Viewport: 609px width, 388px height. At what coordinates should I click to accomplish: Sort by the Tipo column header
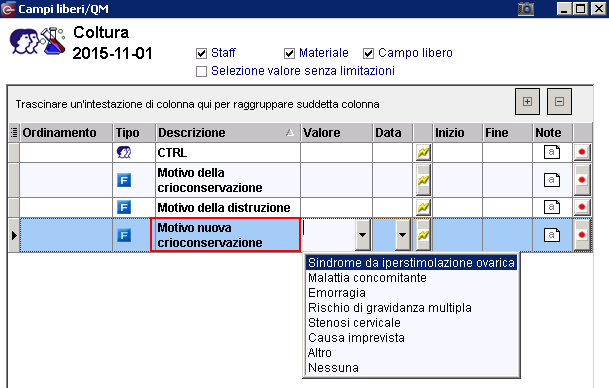(x=134, y=133)
